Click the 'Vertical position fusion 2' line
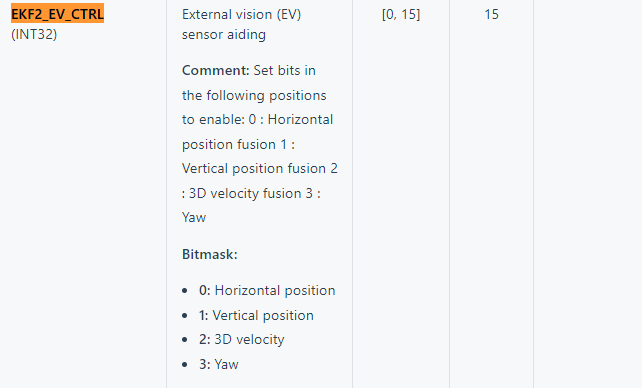The image size is (642, 388). [x=260, y=169]
